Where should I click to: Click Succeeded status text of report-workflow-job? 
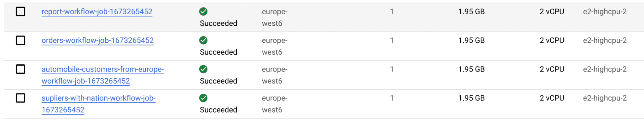tap(218, 23)
